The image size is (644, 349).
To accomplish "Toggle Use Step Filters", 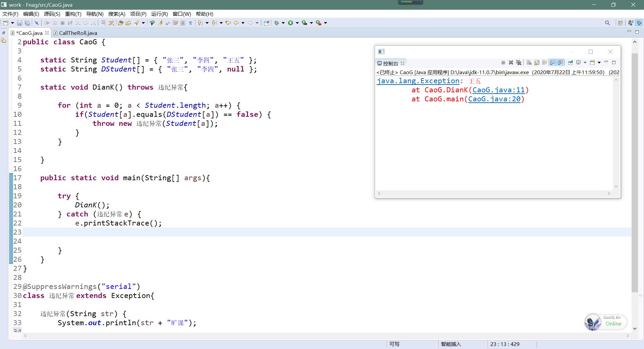I will click(x=111, y=23).
